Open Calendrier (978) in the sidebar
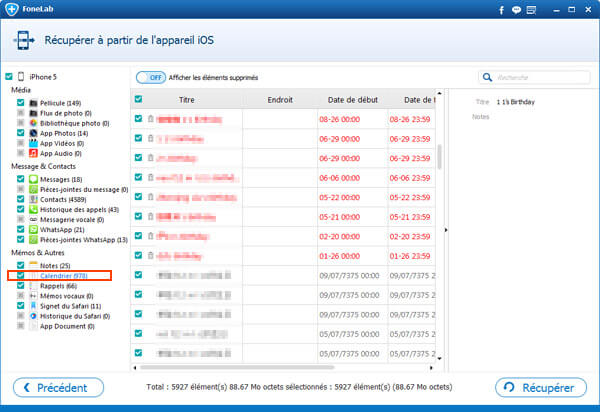The height and width of the screenshot is (412, 600). click(63, 275)
